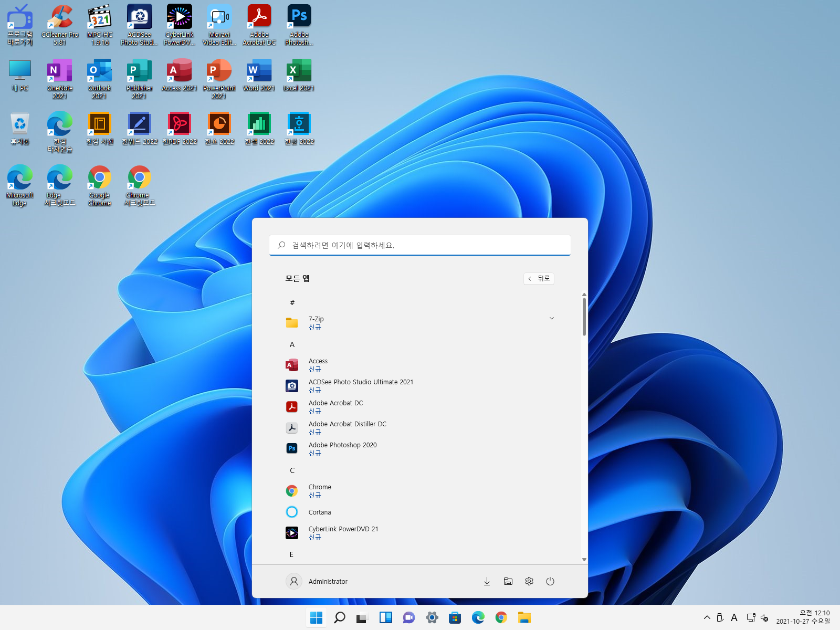Open Settings gear in Start menu footer

click(x=529, y=581)
